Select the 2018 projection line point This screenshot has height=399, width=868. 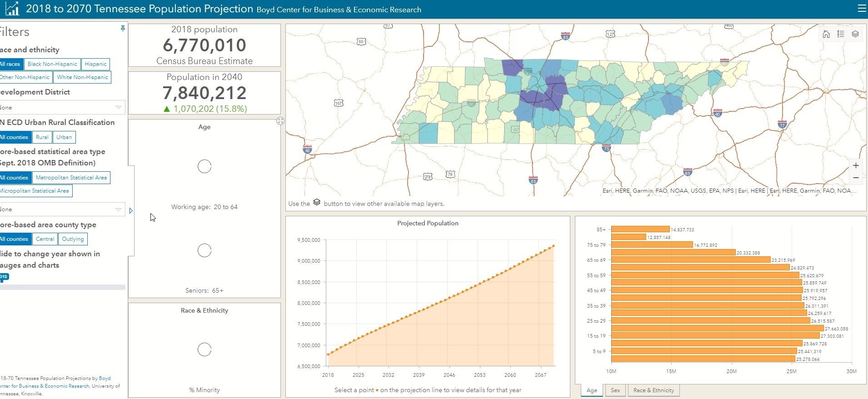pos(328,354)
